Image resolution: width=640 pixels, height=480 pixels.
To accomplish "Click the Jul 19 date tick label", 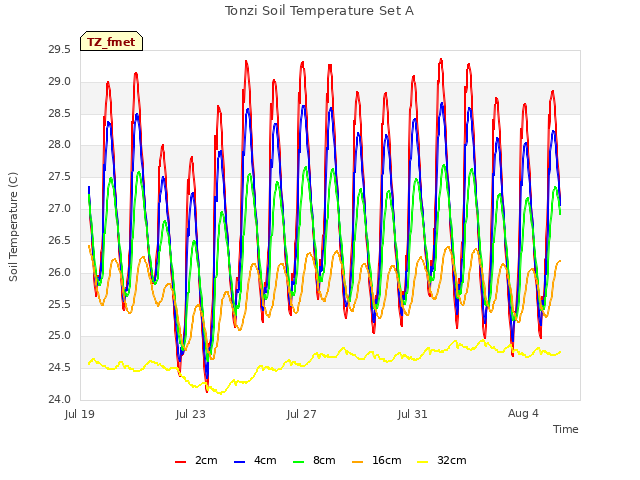I will [80, 414].
